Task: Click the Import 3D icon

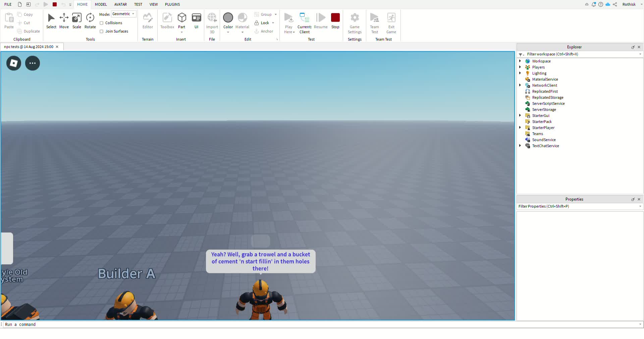Action: [212, 20]
